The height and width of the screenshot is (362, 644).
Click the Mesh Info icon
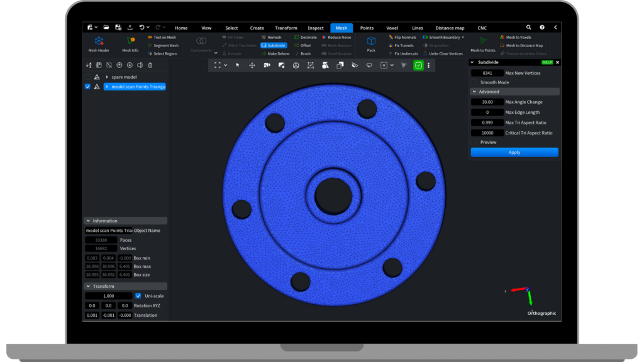point(130,44)
